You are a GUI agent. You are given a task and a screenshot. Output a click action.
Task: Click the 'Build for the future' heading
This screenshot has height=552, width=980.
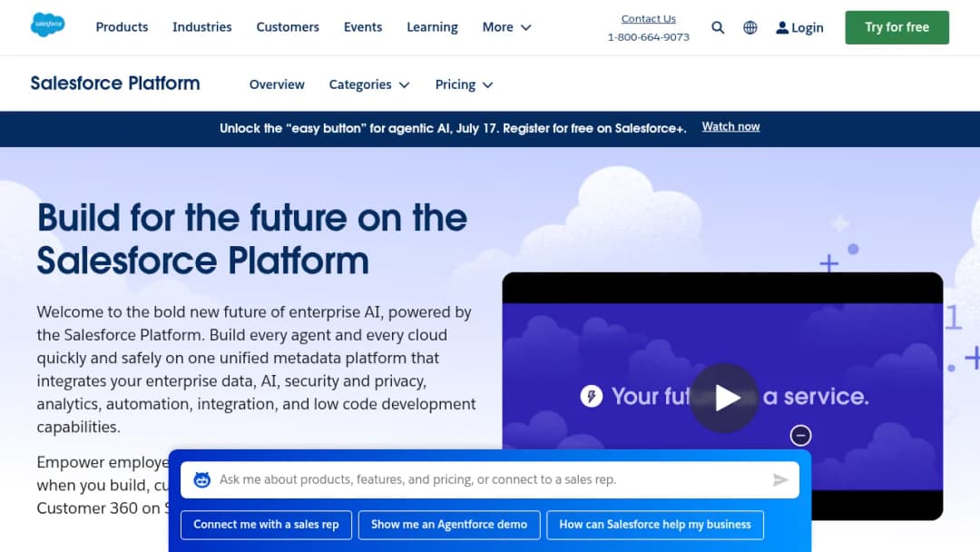coord(252,239)
